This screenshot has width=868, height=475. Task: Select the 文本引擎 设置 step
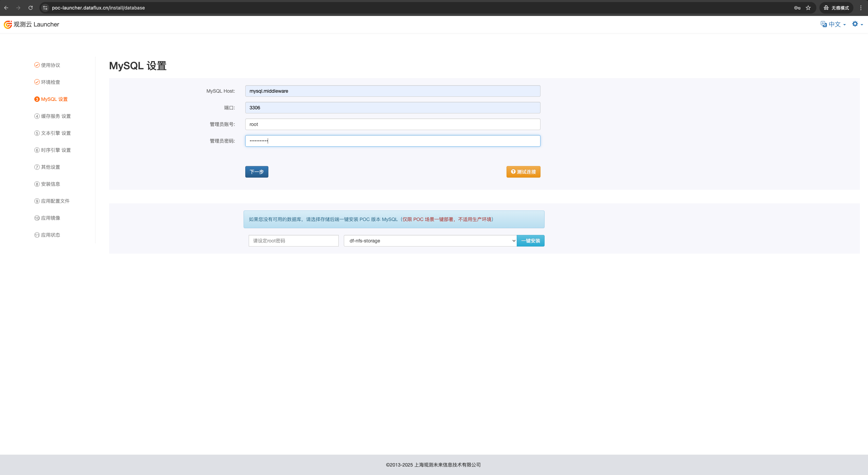coord(52,133)
